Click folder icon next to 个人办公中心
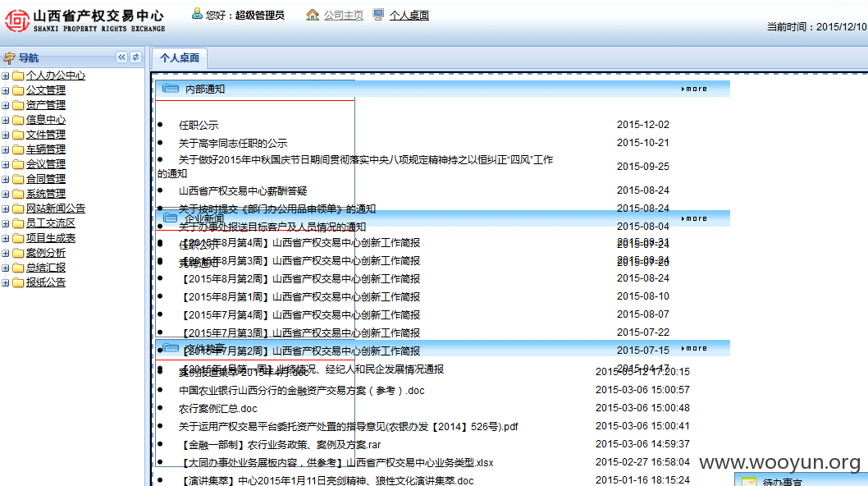Screen dimensions: 868x486 click(18, 76)
